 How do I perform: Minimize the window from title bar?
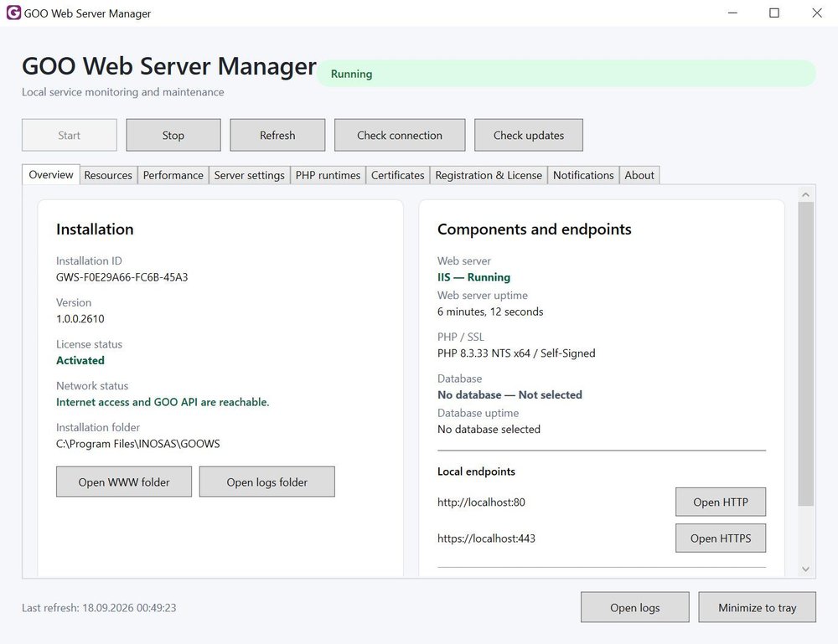pos(732,13)
